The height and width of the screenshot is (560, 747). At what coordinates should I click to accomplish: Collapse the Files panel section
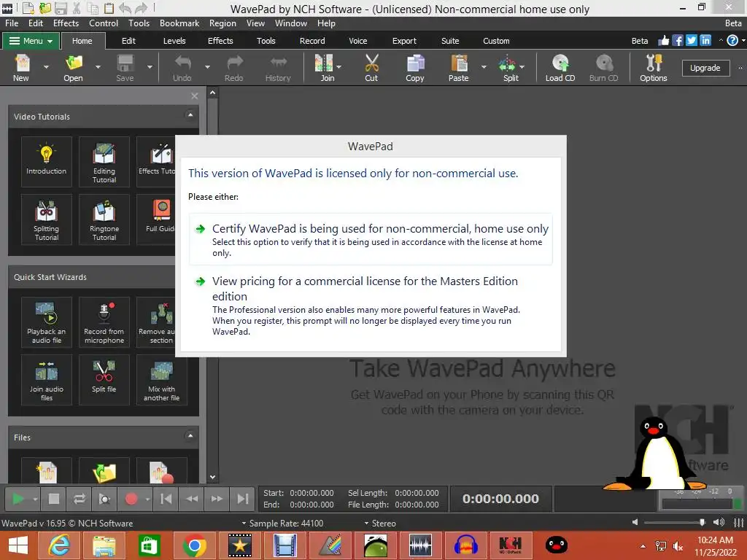point(190,436)
